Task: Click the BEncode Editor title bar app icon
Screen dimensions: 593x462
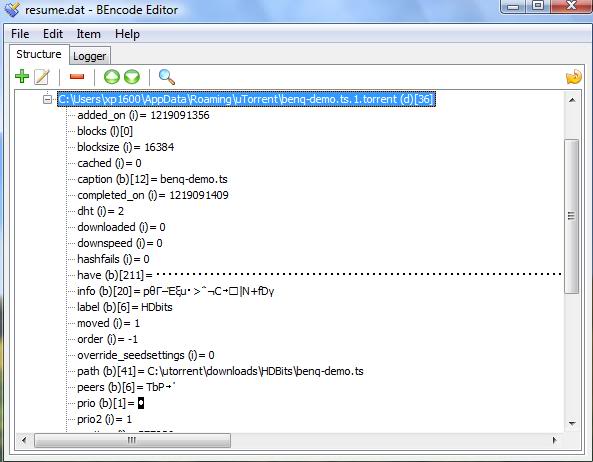Action: pos(11,9)
